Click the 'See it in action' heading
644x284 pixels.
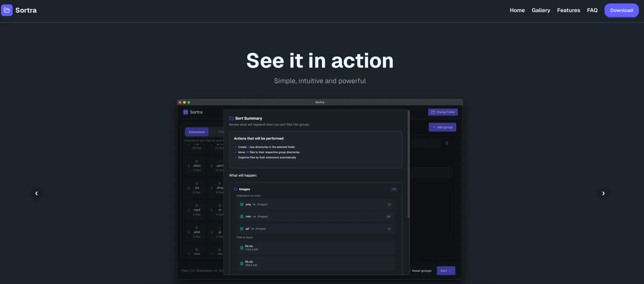click(x=320, y=61)
